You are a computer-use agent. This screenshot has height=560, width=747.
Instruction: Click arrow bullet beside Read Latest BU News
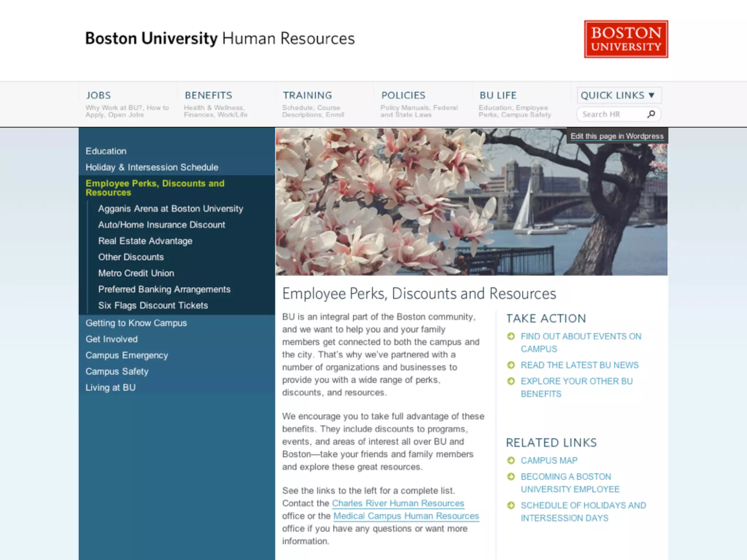pyautogui.click(x=511, y=365)
